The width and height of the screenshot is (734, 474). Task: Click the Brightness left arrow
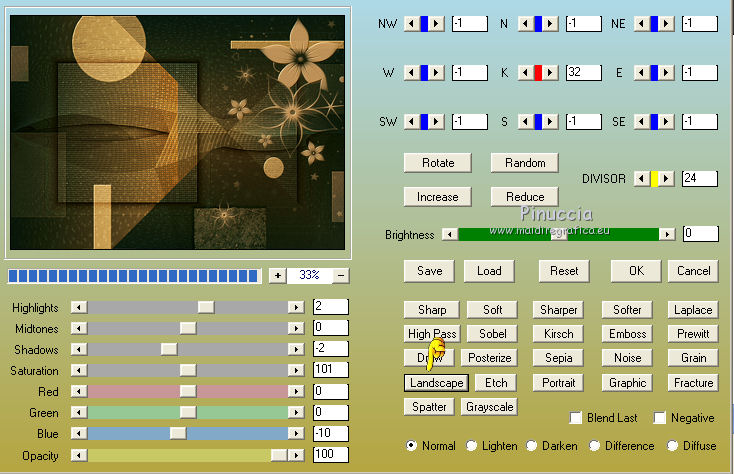(x=450, y=234)
